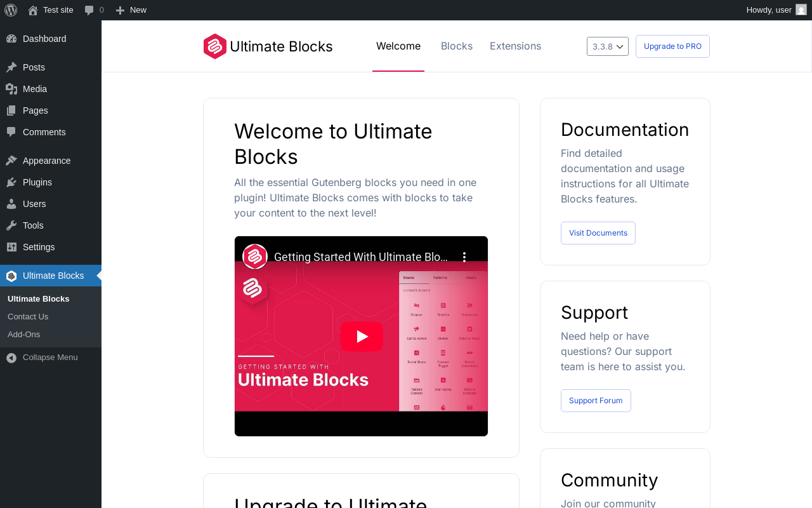Click the Welcome to Ultimate Blocks heading

[x=333, y=144]
